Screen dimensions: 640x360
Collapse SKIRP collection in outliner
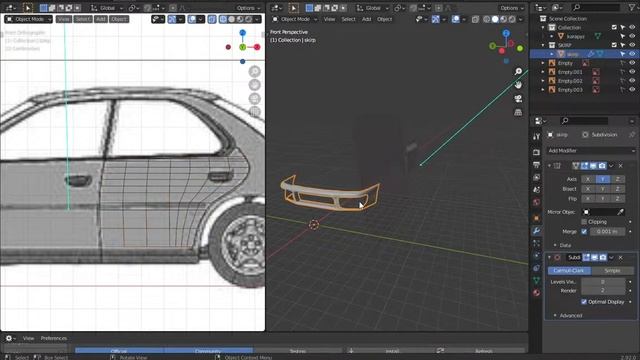[543, 45]
